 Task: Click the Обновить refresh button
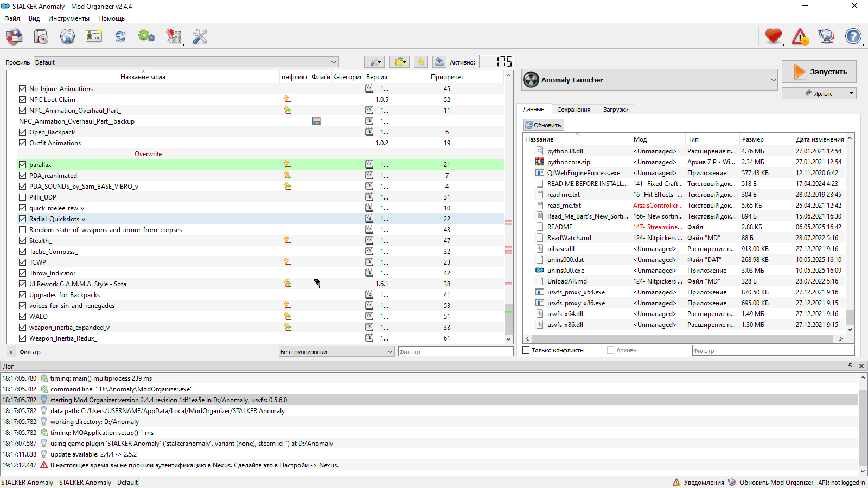[x=543, y=125]
